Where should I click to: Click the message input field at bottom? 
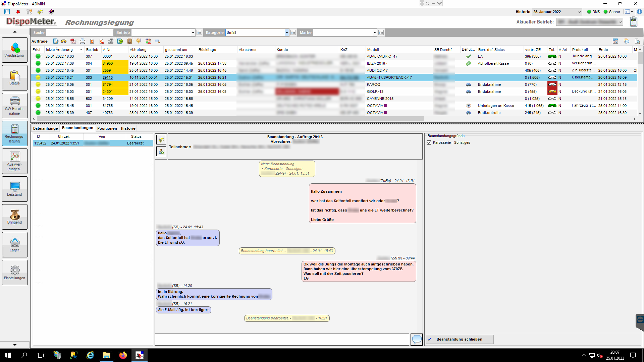click(282, 339)
